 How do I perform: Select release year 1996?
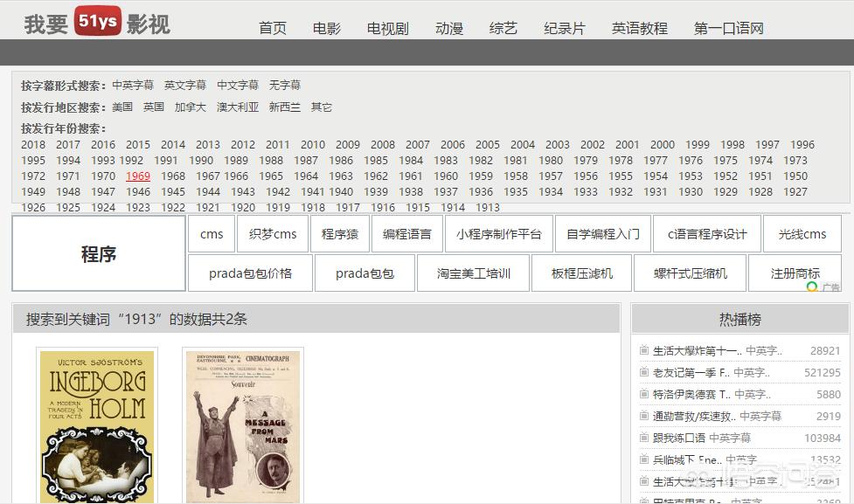click(802, 145)
